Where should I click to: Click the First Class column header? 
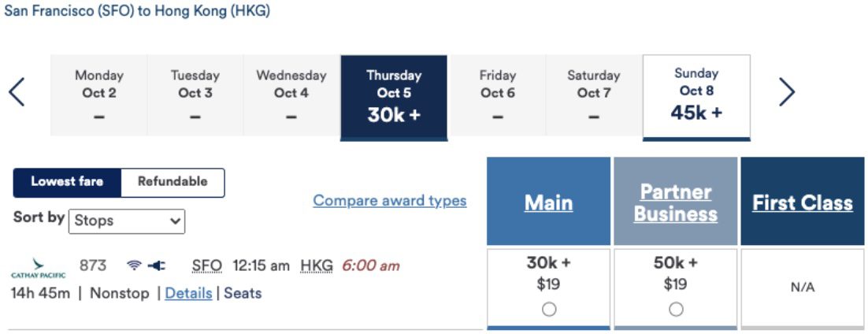[x=803, y=202]
